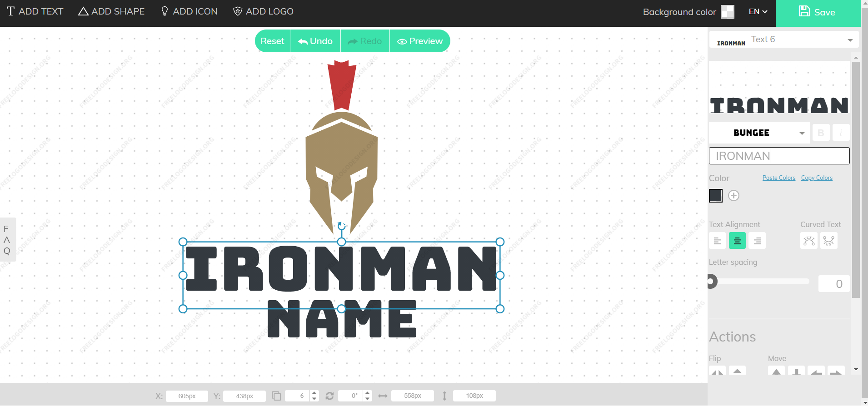The height and width of the screenshot is (406, 868).
Task: Click the layer order number field
Action: [x=298, y=396]
